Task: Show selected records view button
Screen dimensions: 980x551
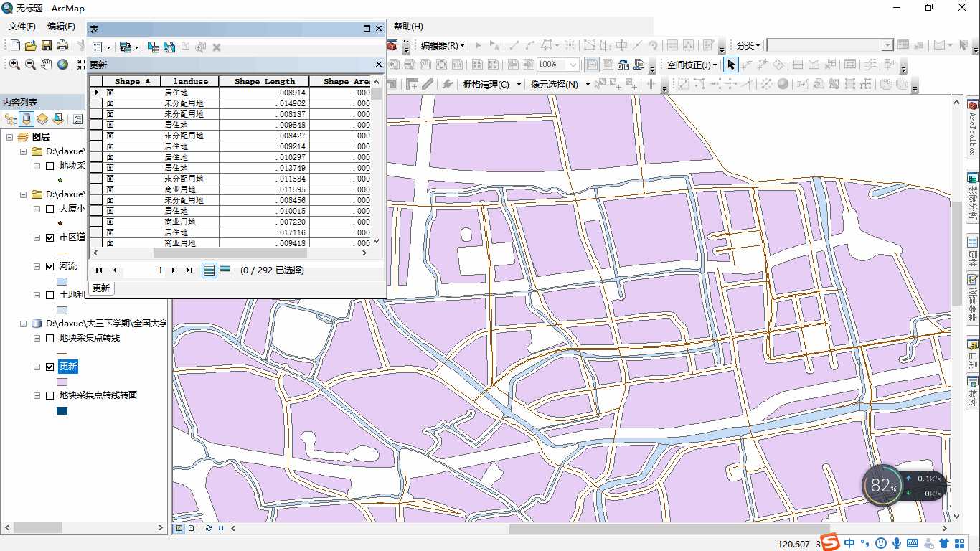Action: click(x=225, y=270)
